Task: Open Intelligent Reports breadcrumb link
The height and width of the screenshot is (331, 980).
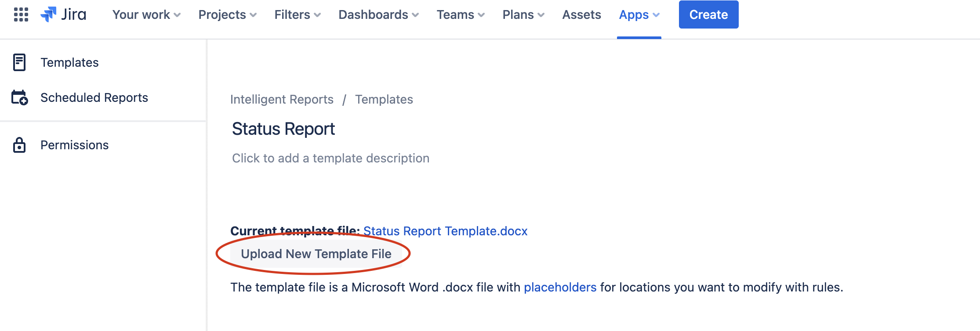Action: [282, 99]
